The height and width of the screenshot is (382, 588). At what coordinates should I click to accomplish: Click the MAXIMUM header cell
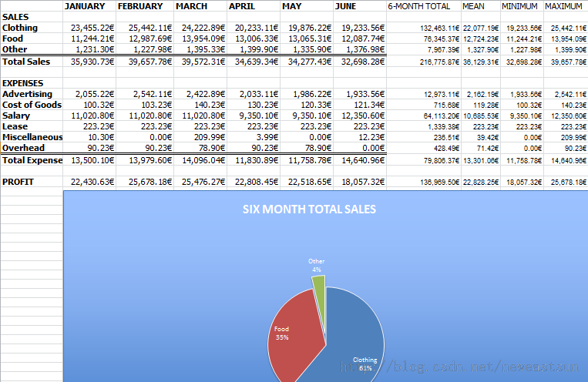tap(566, 6)
